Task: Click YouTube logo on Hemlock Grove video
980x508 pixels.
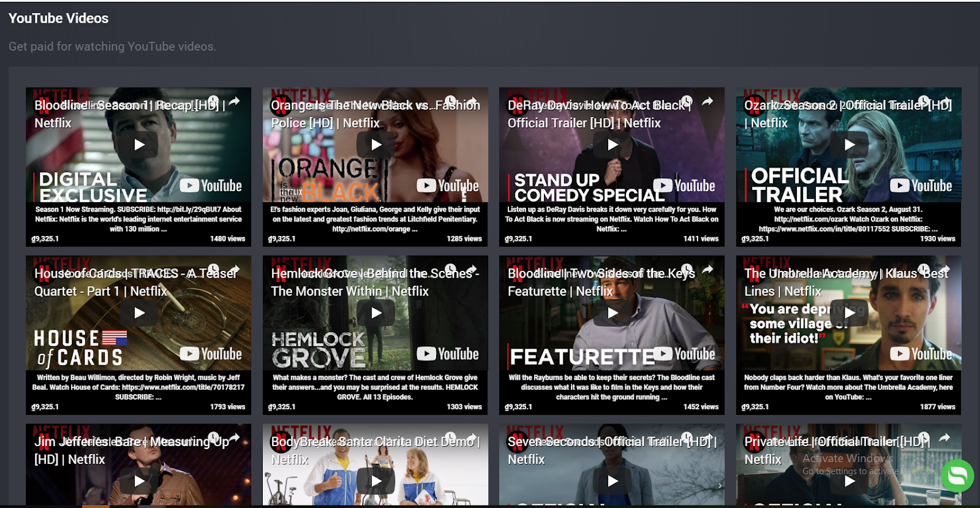Action: pos(448,354)
